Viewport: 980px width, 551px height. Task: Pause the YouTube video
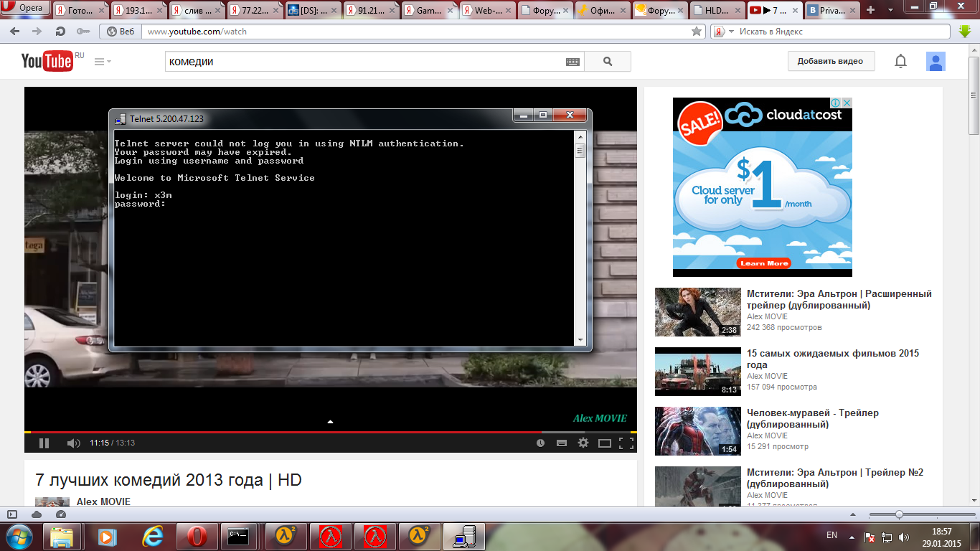click(x=44, y=443)
